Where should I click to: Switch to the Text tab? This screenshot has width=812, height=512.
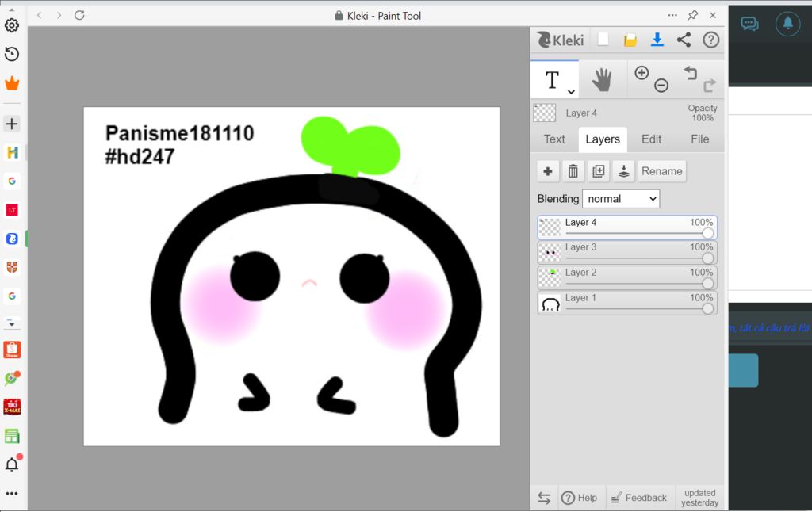554,139
